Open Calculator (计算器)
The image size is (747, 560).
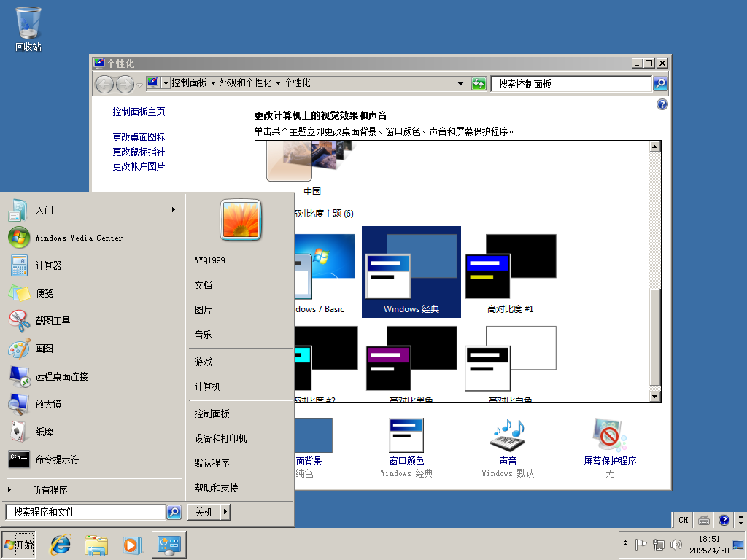coord(93,265)
